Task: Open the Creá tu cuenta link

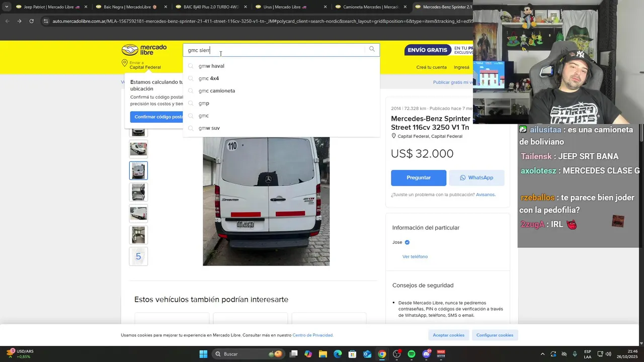Action: pos(431,67)
